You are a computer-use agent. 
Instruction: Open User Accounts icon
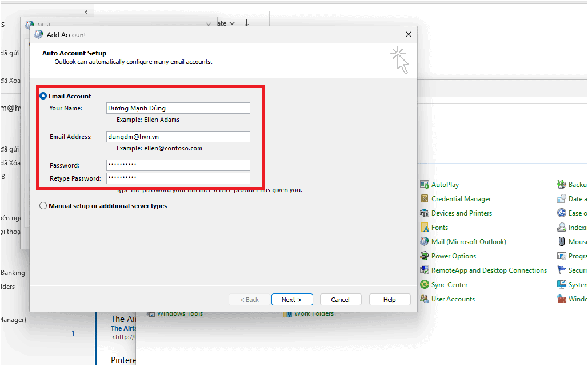tap(425, 299)
